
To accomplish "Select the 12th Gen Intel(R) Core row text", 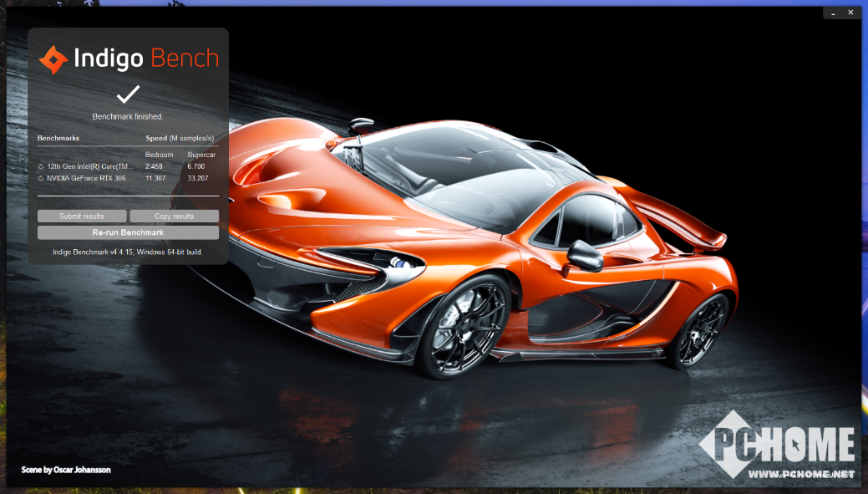I will pyautogui.click(x=90, y=166).
